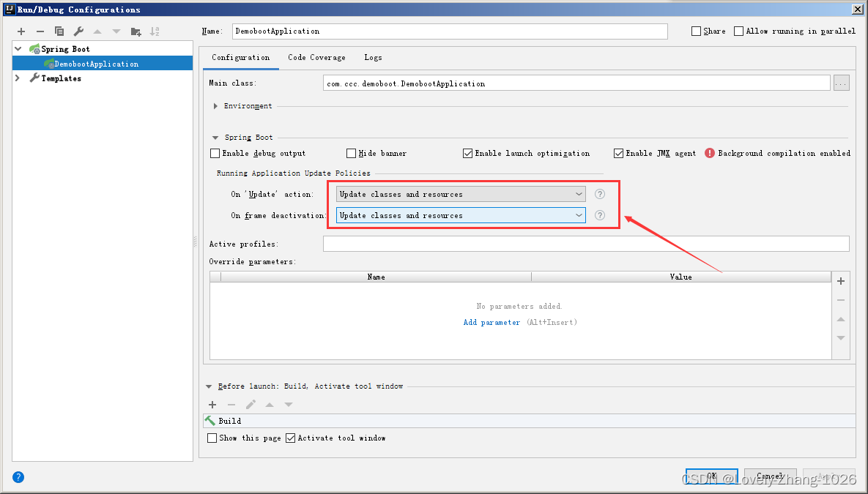This screenshot has width=868, height=494.
Task: Check the Hide banner option
Action: (351, 153)
